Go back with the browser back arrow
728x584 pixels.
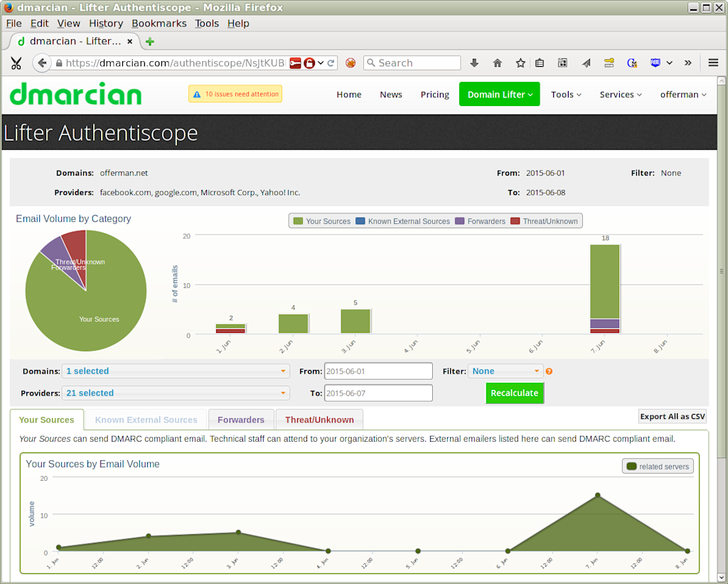42,63
